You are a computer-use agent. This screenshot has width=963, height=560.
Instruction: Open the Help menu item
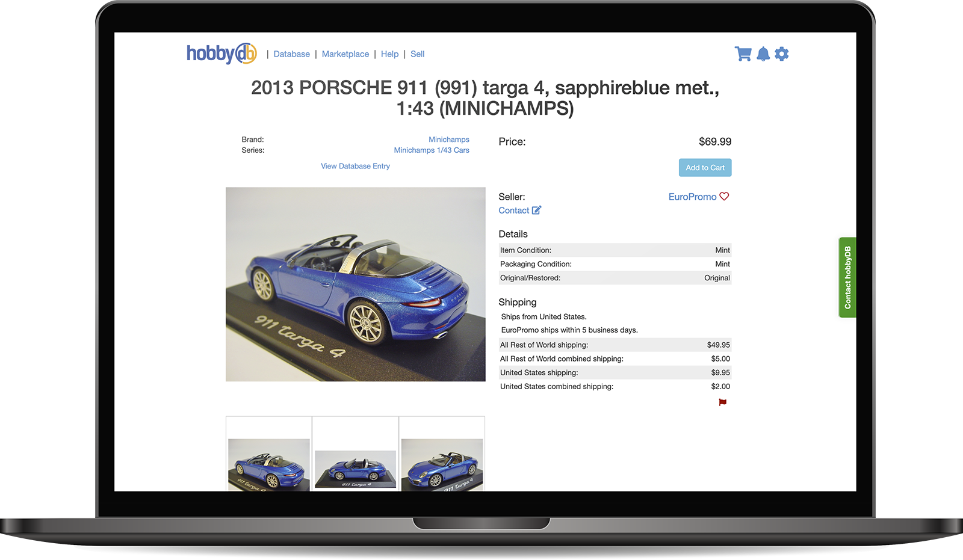click(x=389, y=54)
